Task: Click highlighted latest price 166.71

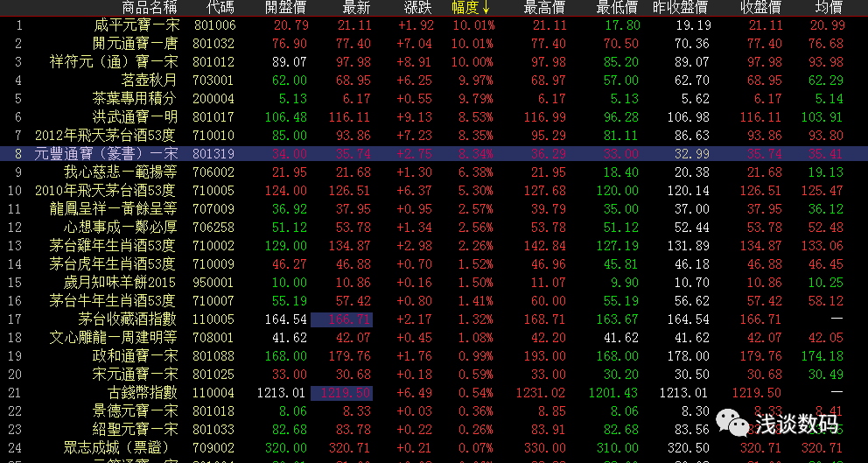Action: click(341, 319)
